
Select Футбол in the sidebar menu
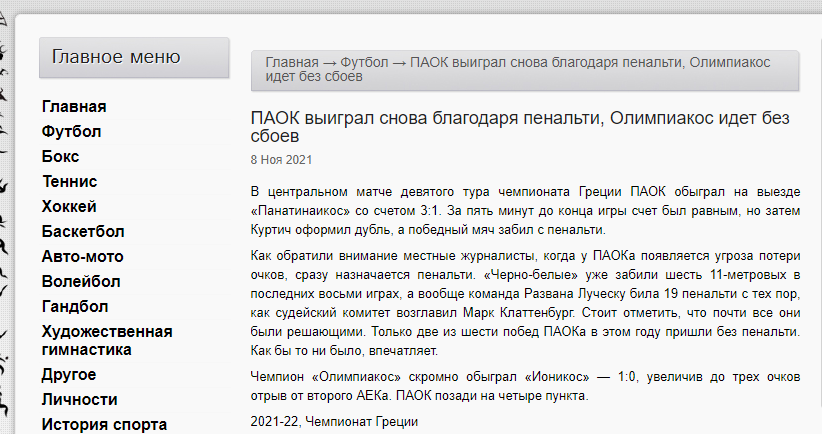(71, 132)
